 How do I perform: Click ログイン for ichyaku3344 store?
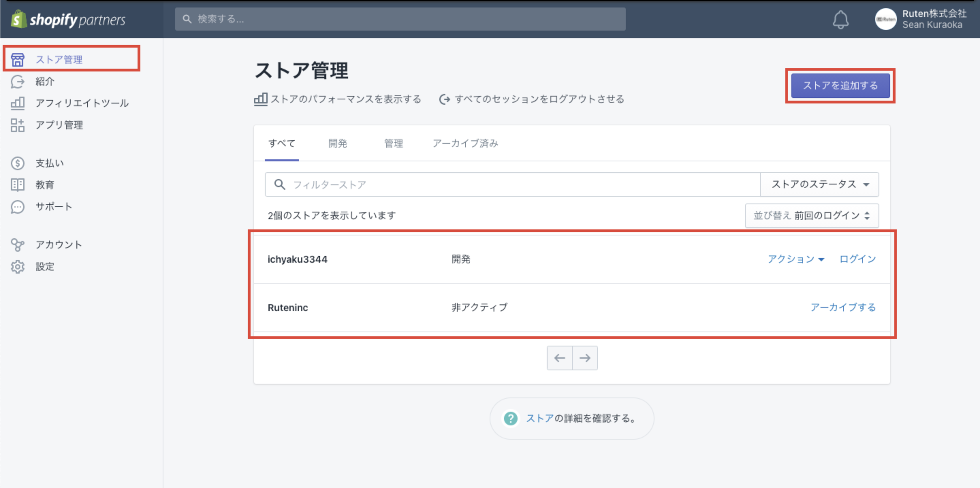[x=857, y=259]
